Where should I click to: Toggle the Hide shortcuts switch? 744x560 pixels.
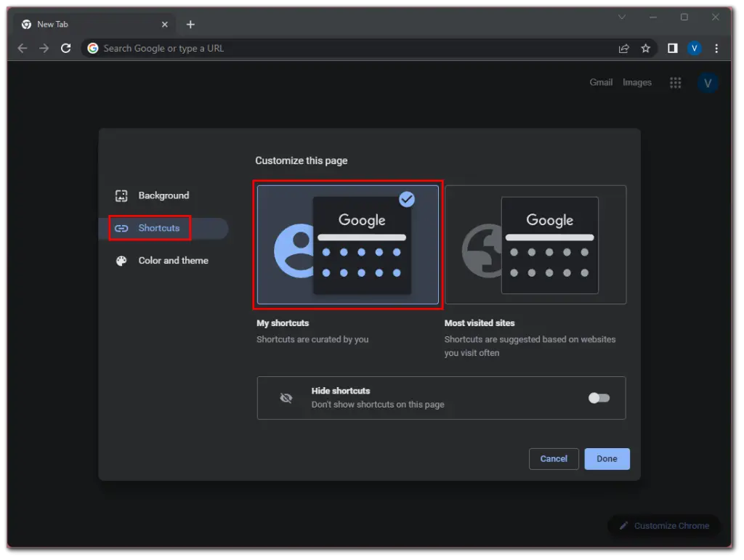pos(599,398)
